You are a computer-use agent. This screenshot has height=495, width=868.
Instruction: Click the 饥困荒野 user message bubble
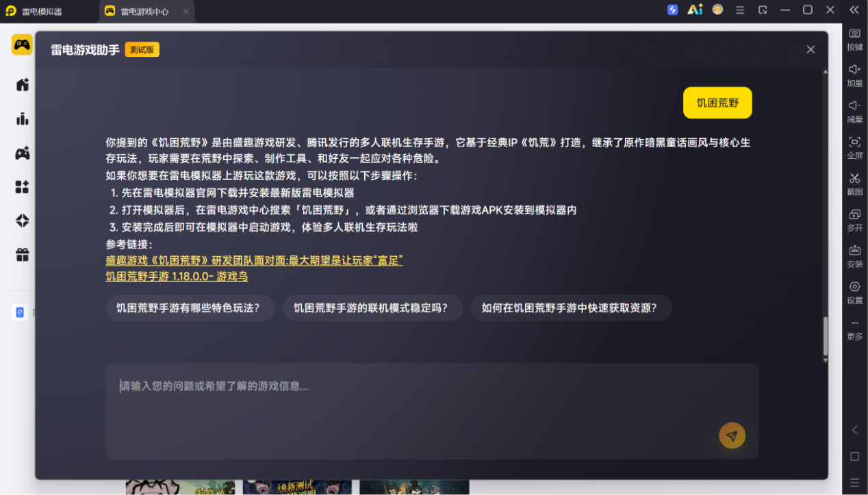pyautogui.click(x=717, y=103)
